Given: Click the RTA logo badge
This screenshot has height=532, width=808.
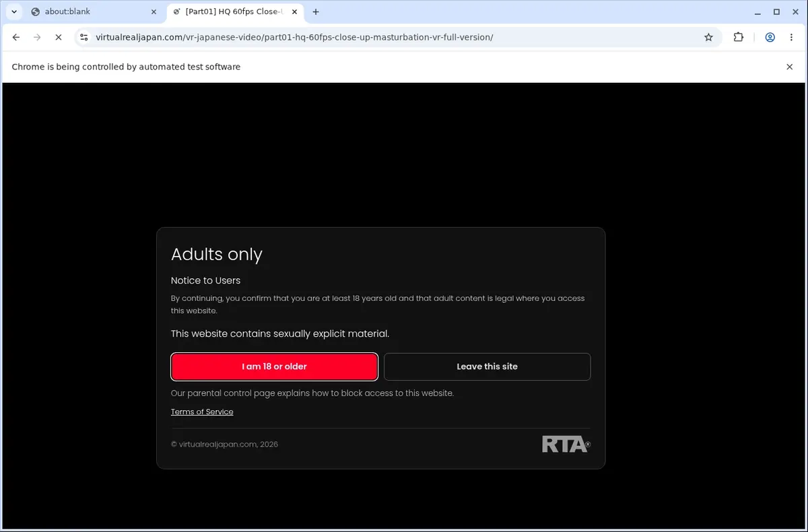Looking at the screenshot, I should (x=566, y=444).
